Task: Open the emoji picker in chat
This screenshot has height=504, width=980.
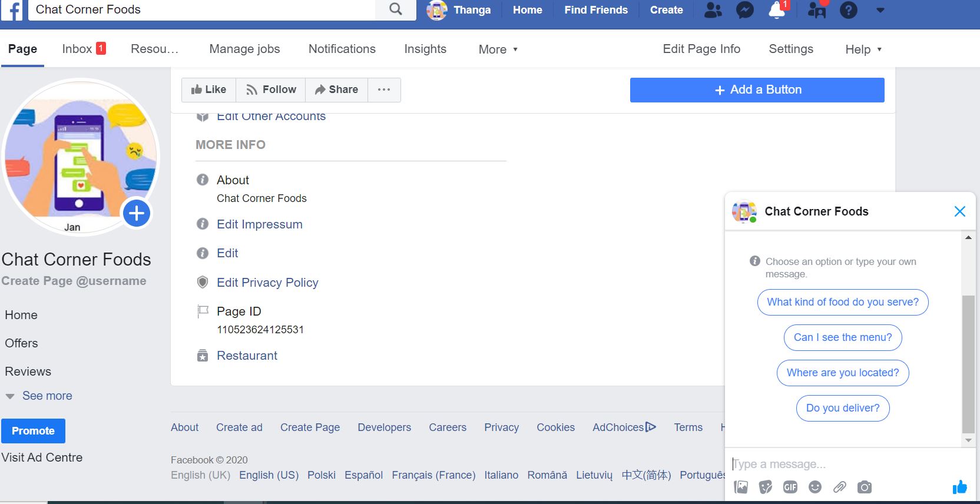Action: point(815,487)
